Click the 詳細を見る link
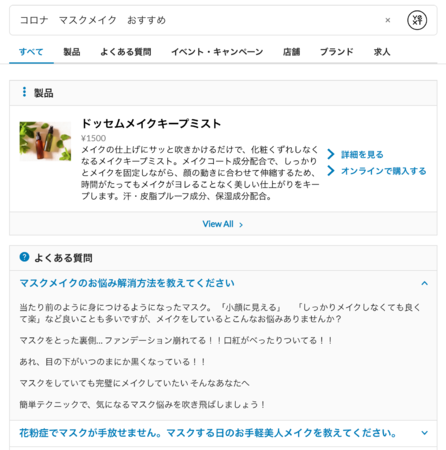This screenshot has height=450, width=446. (x=362, y=154)
